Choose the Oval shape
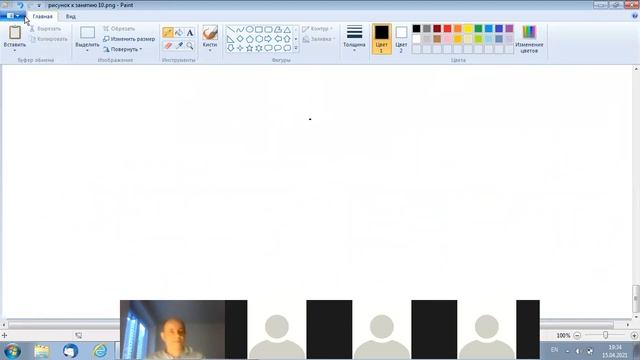 [249, 29]
